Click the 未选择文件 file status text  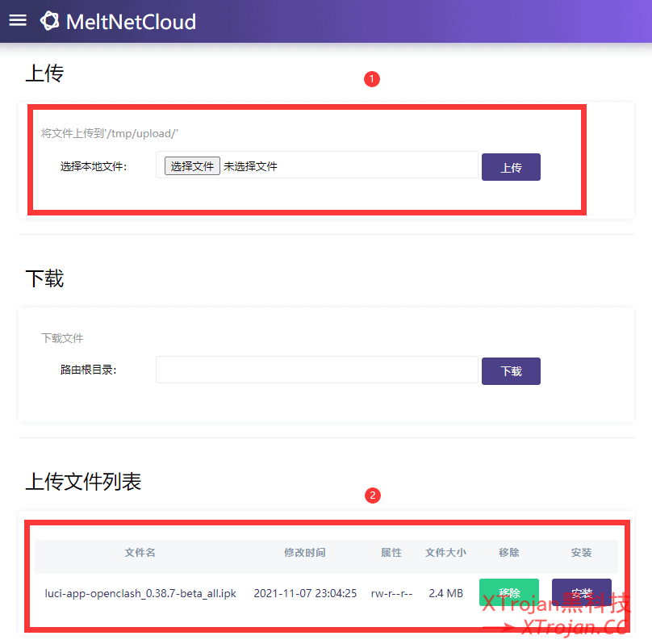(250, 166)
